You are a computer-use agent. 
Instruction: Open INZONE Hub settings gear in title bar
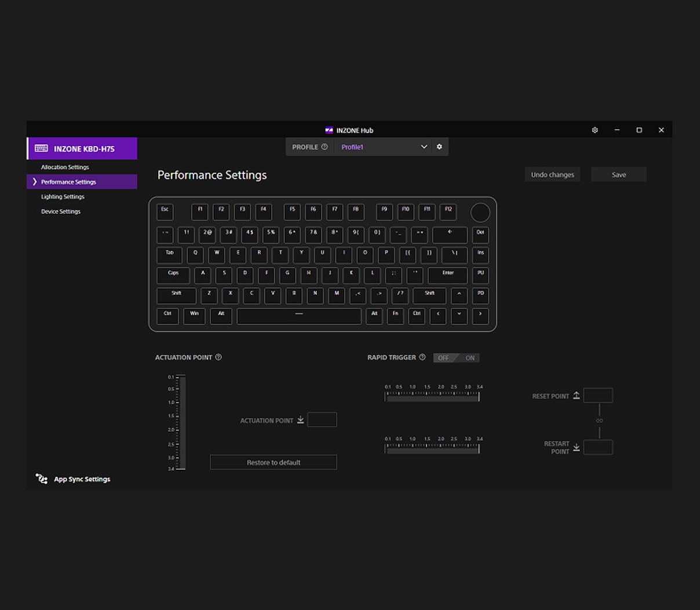[x=595, y=130]
